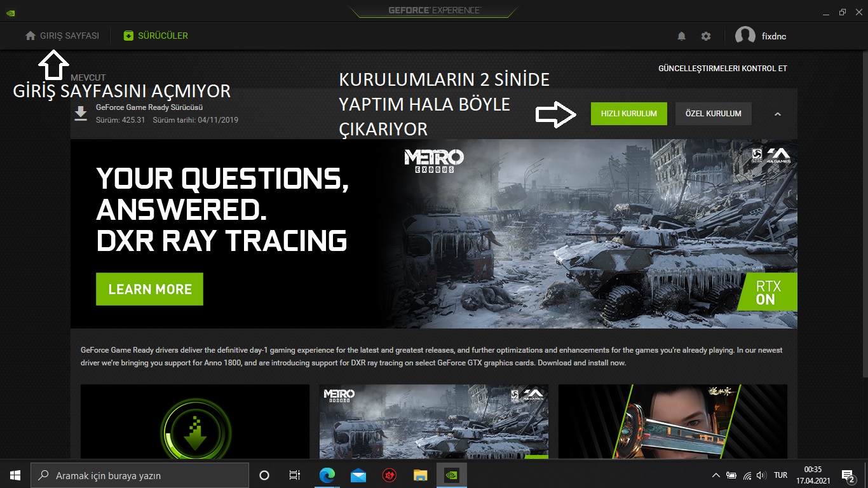Open Windows Start menu

pyautogui.click(x=15, y=475)
